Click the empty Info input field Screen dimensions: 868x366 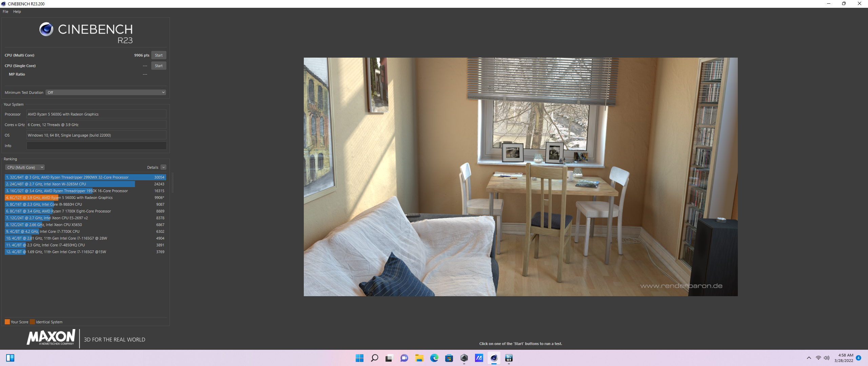coord(96,146)
